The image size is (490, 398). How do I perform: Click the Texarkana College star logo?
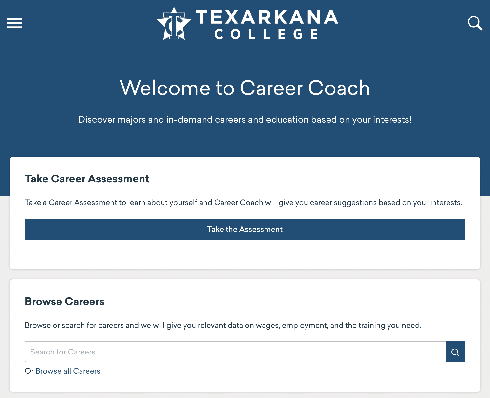pyautogui.click(x=174, y=24)
